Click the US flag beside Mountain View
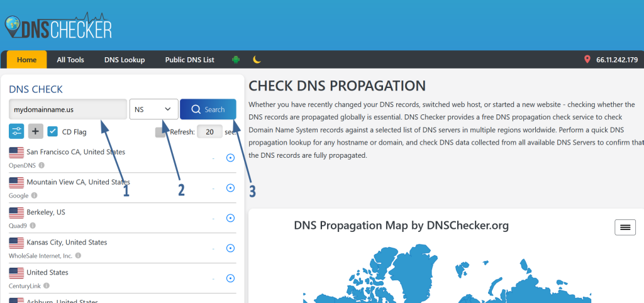This screenshot has width=644, height=303. (x=16, y=183)
